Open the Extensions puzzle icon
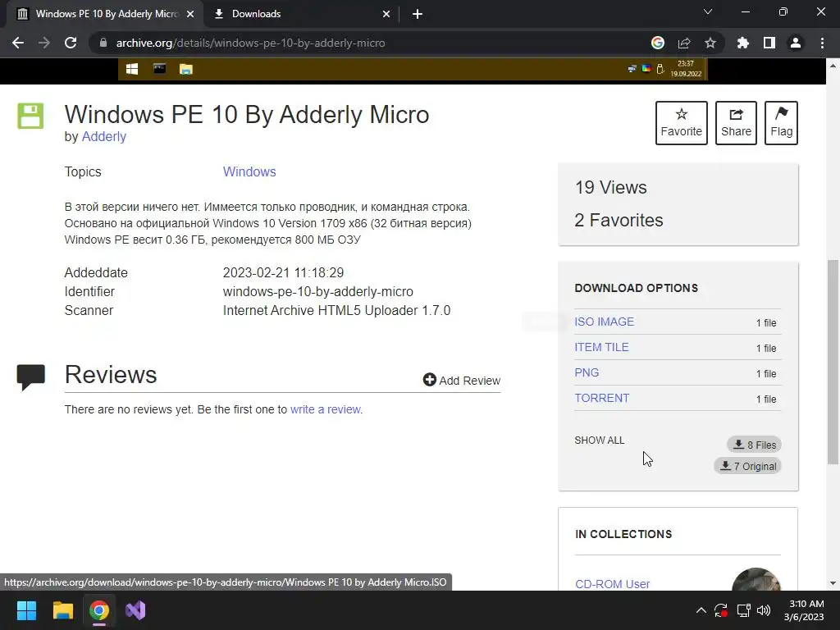Image resolution: width=840 pixels, height=630 pixels. pyautogui.click(x=743, y=43)
